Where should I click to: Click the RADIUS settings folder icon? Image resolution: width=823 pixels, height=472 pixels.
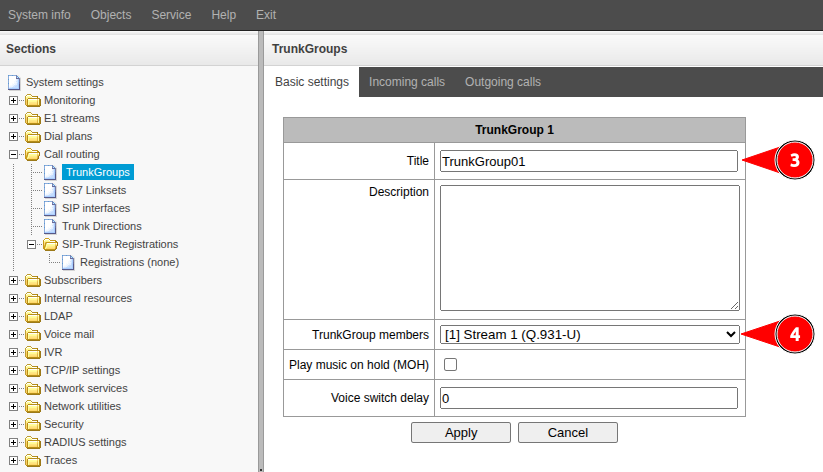pyautogui.click(x=33, y=443)
